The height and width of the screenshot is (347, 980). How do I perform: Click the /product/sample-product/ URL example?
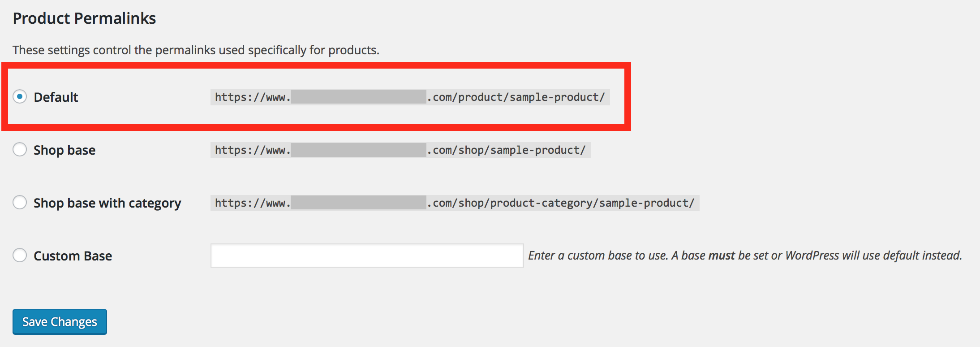point(410,97)
